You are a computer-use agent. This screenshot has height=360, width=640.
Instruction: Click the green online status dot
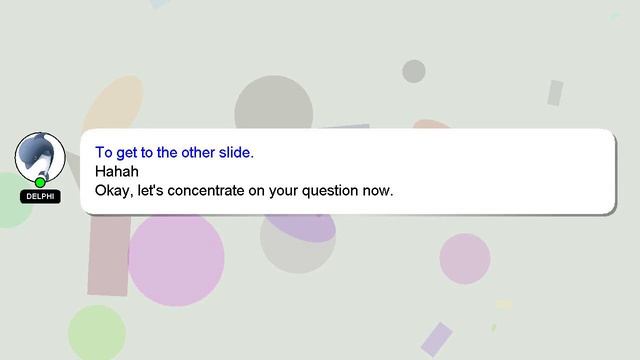[40, 182]
